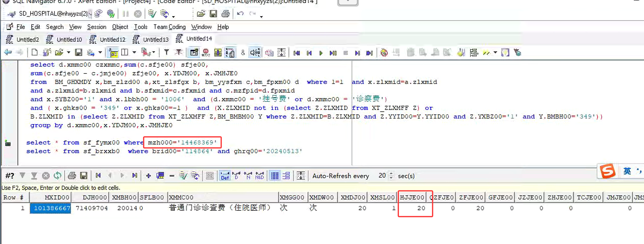Image resolution: width=644 pixels, height=244 pixels.
Task: Expand the rollback options arrow
Action: click(x=173, y=16)
